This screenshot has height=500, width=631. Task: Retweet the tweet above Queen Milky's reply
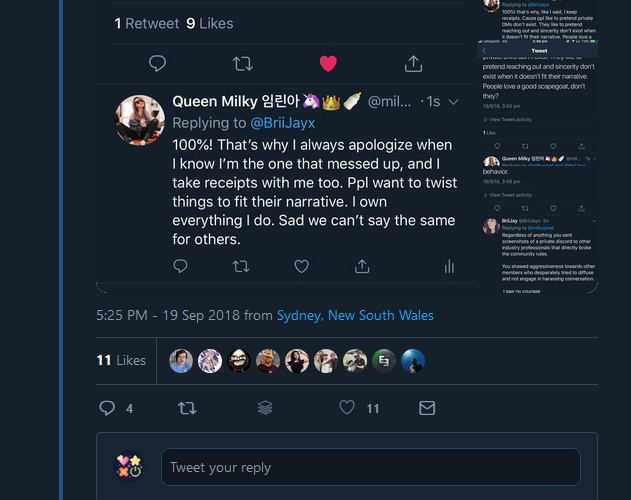click(x=242, y=63)
